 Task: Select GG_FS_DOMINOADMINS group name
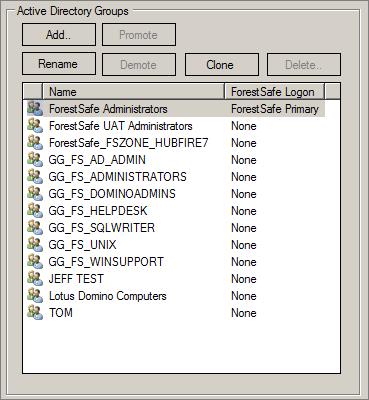[x=112, y=194]
